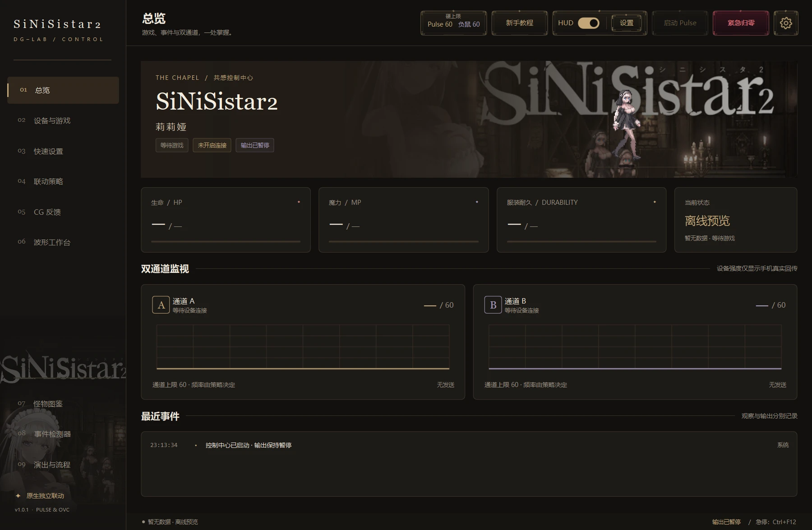The image size is (812, 530).
Task: Hit the 紧急归零 emergency button
Action: click(741, 23)
